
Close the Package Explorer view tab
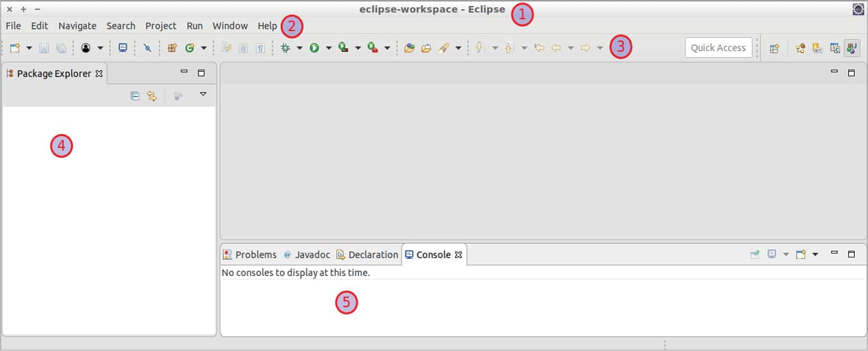(x=99, y=74)
